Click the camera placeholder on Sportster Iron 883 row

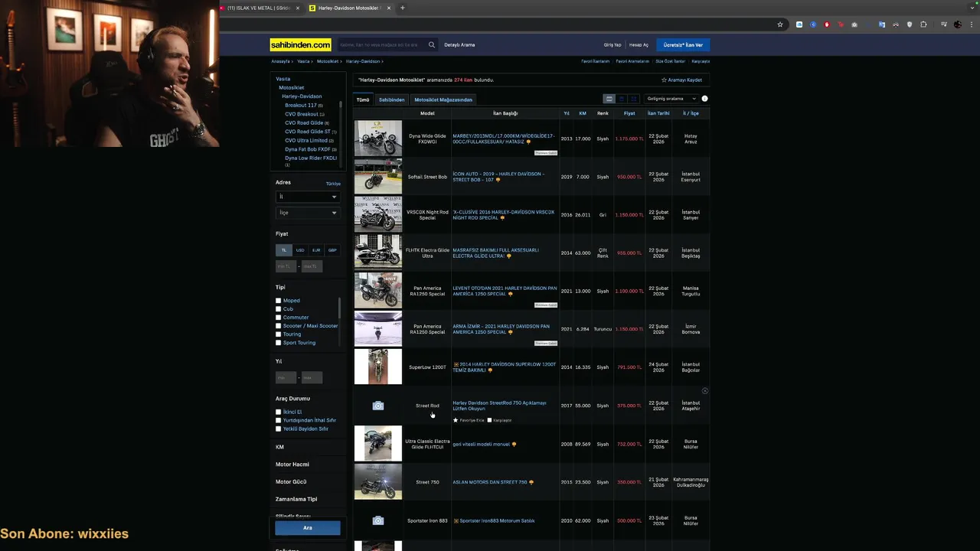pyautogui.click(x=378, y=520)
